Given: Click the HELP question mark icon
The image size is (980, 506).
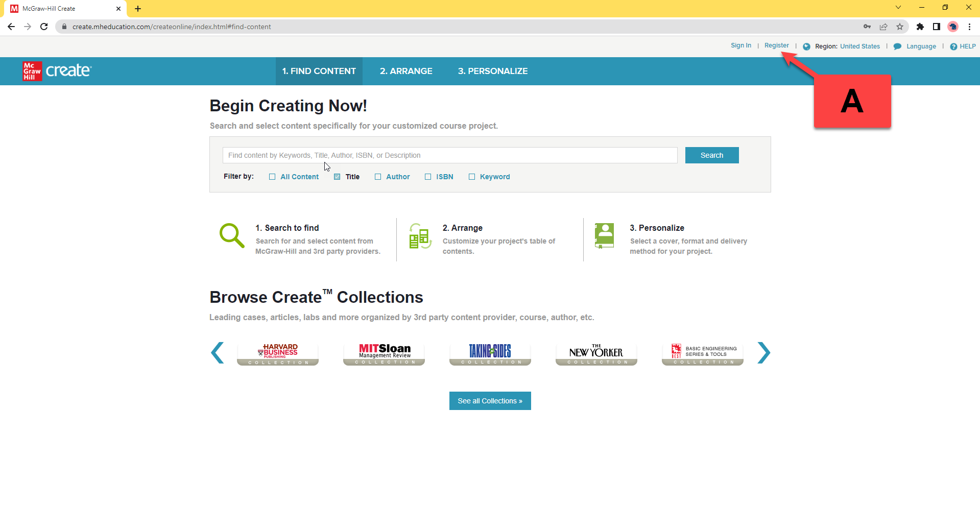Looking at the screenshot, I should 953,46.
